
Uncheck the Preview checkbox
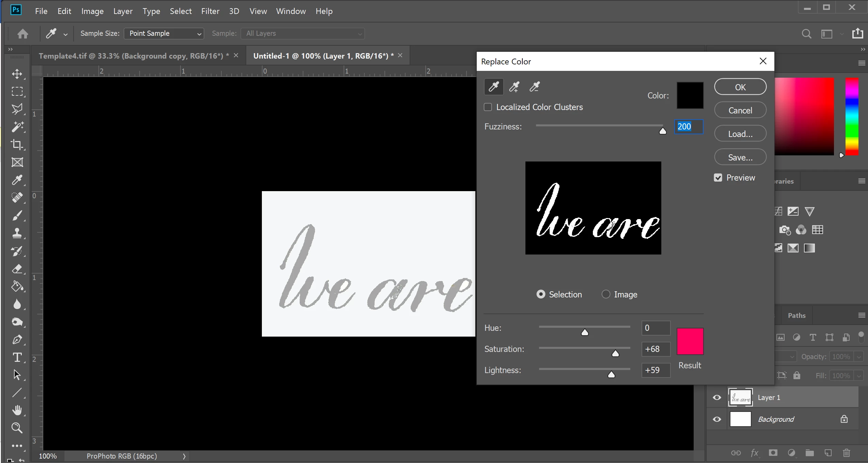point(718,178)
